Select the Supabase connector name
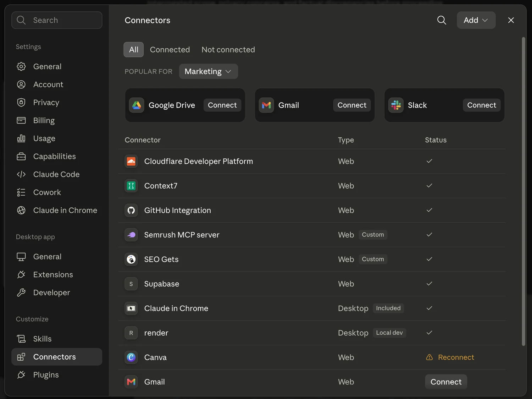The width and height of the screenshot is (532, 399). (162, 284)
